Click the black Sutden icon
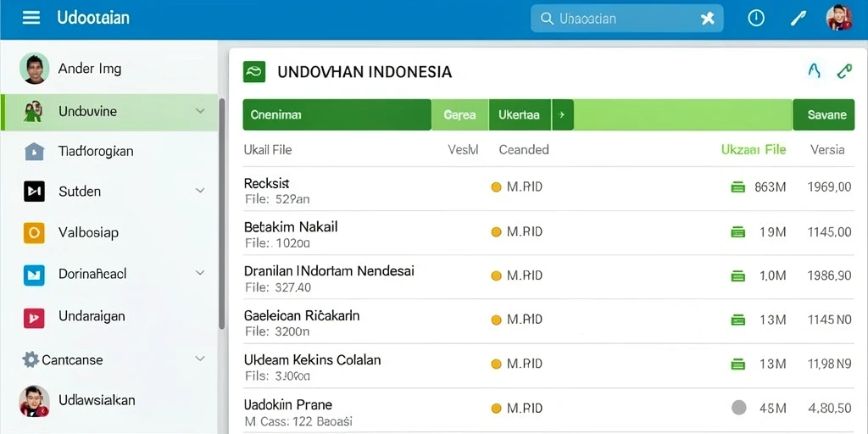 tap(34, 191)
